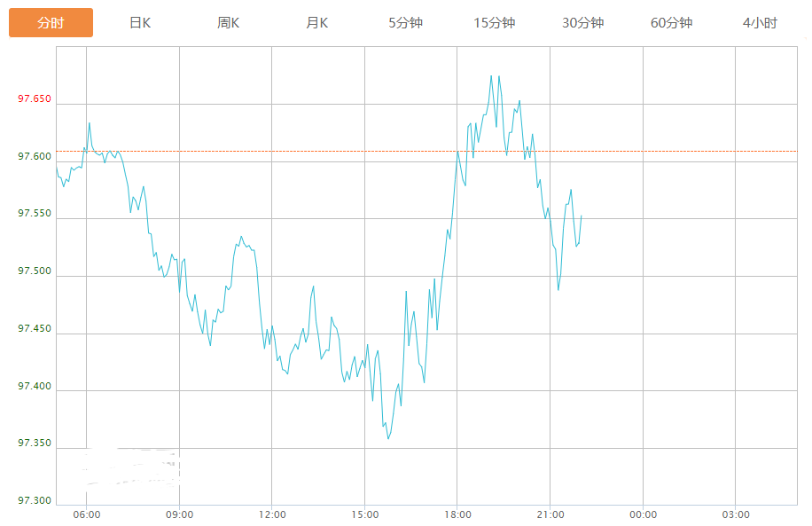
Task: Click the 18:00 time axis label
Action: tap(457, 514)
